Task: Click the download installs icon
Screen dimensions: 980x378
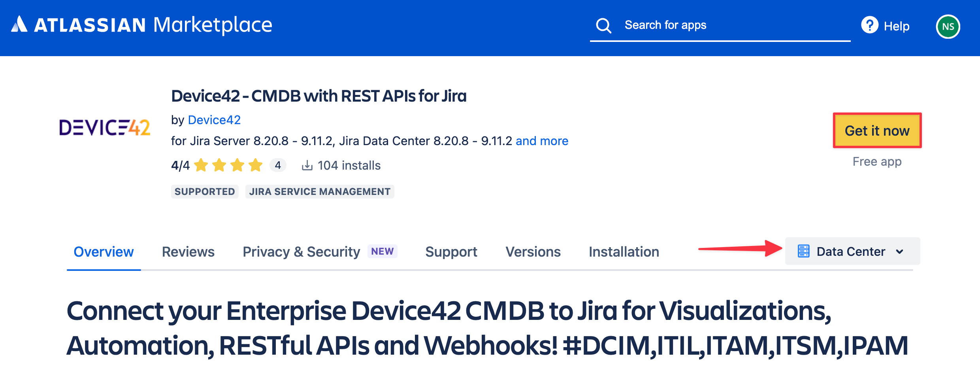Action: (307, 165)
